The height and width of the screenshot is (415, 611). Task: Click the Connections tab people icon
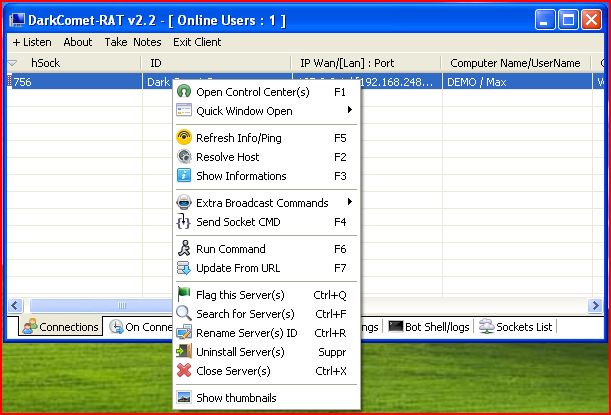tap(30, 327)
